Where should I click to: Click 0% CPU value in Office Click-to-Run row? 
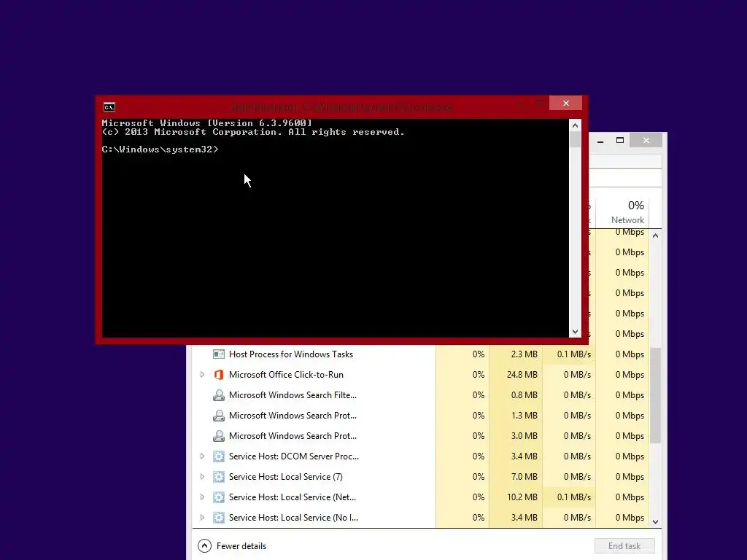point(479,375)
